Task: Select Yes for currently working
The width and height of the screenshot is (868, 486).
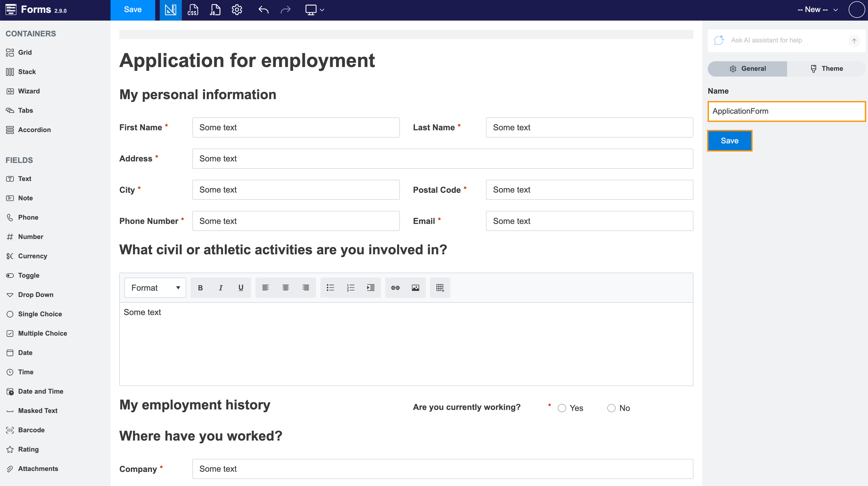Action: (562, 408)
